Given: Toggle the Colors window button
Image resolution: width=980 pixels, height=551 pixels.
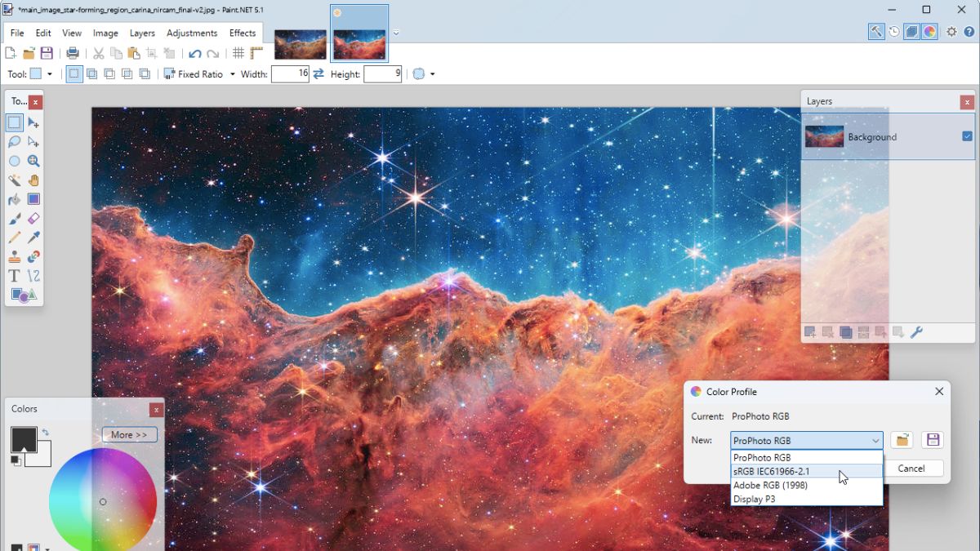Looking at the screenshot, I should [x=929, y=32].
